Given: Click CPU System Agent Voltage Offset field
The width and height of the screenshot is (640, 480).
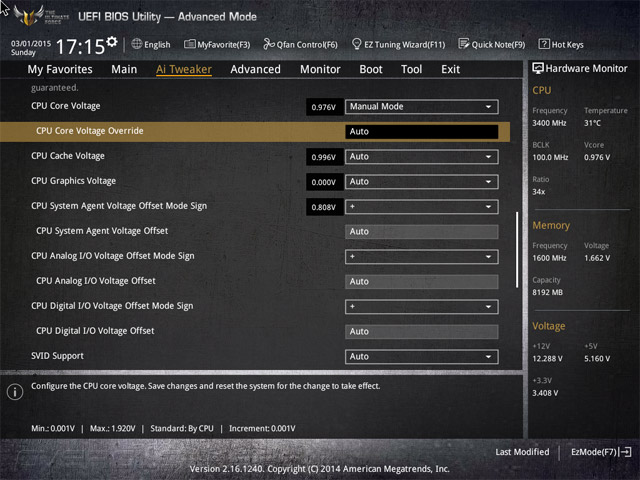Looking at the screenshot, I should (x=422, y=232).
